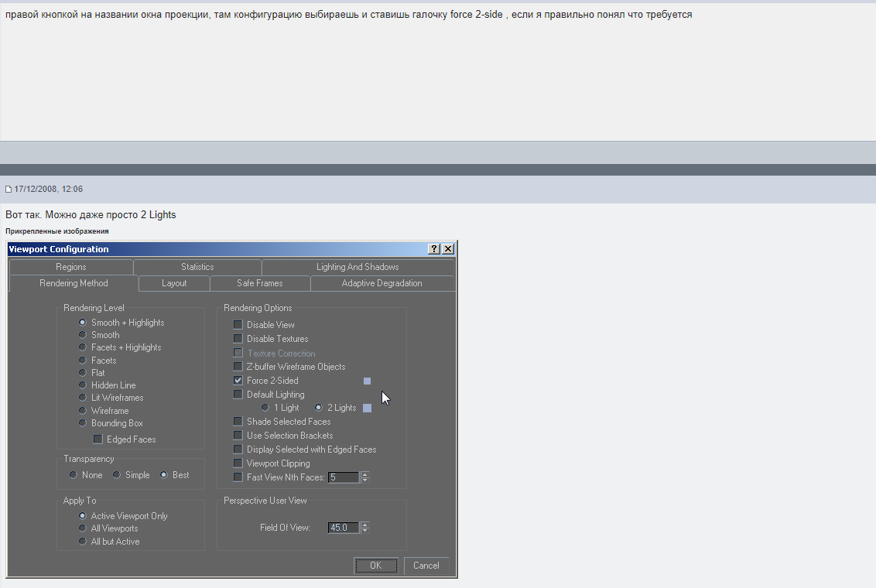The image size is (876, 588).
Task: Enable the Default Lighting checkbox
Action: tap(238, 395)
